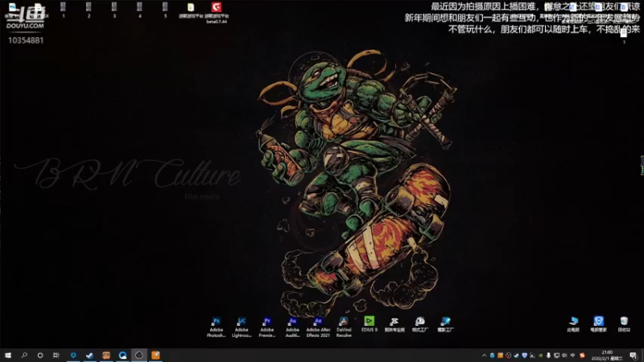Switch to Steam on the taskbar
Screen dimensions: 644x362
tap(89, 355)
